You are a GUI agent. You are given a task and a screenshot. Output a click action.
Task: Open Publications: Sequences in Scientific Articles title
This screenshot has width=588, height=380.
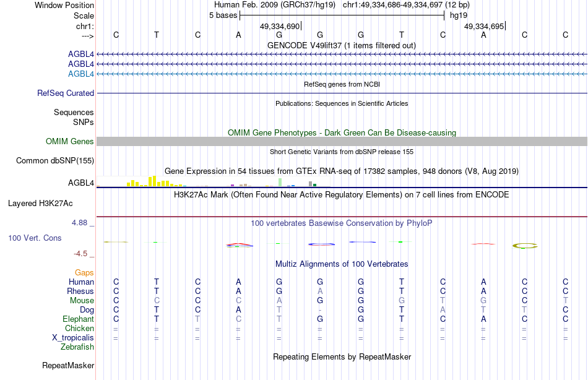click(342, 103)
